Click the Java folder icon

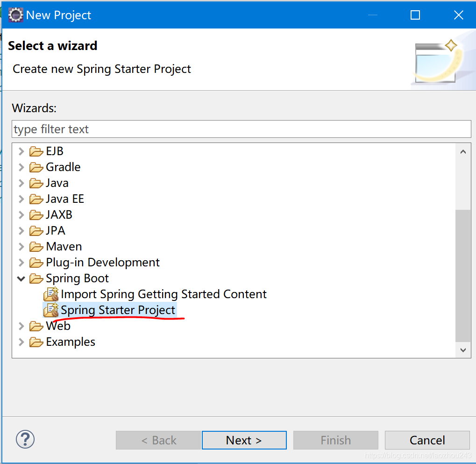pyautogui.click(x=36, y=183)
